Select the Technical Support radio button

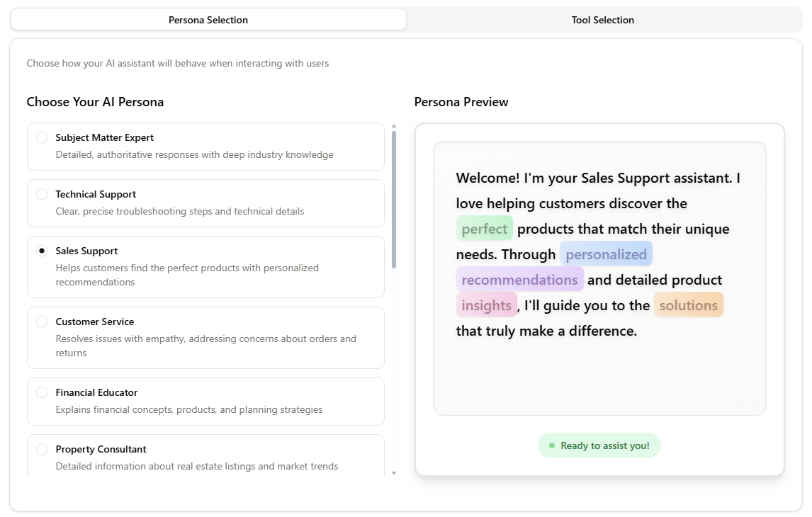pyautogui.click(x=42, y=194)
